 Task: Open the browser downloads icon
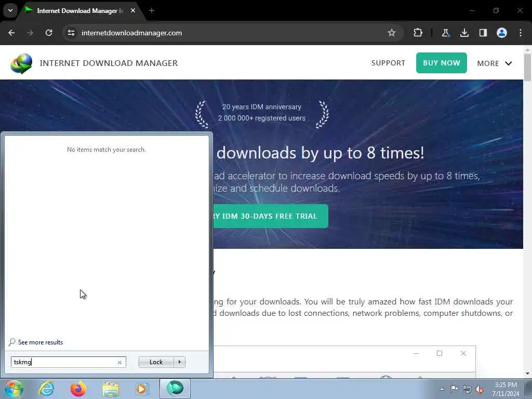tap(464, 33)
